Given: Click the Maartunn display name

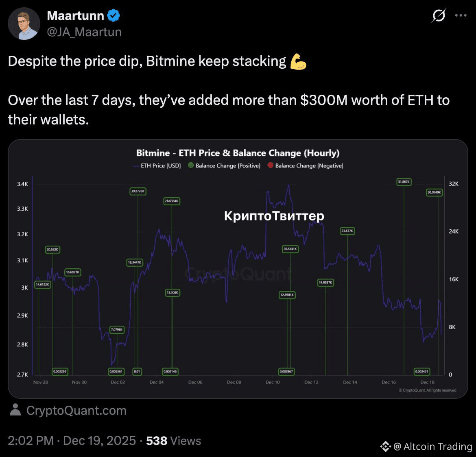Looking at the screenshot, I should (76, 16).
